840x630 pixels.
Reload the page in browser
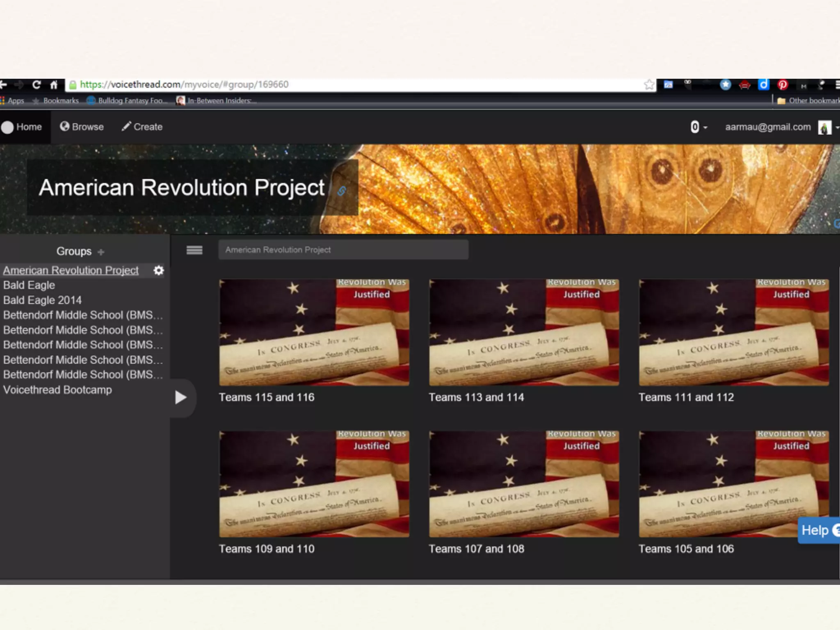(36, 84)
